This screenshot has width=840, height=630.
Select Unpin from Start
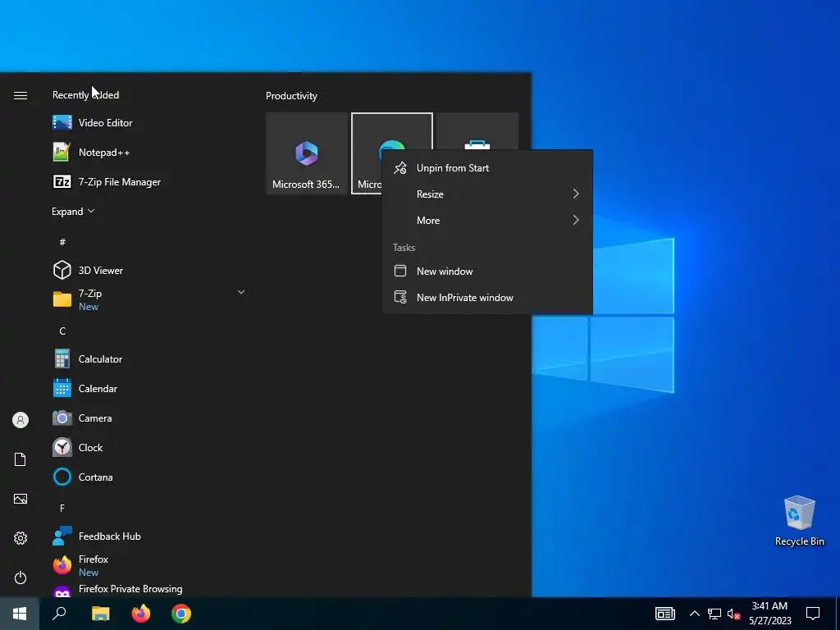(x=487, y=167)
